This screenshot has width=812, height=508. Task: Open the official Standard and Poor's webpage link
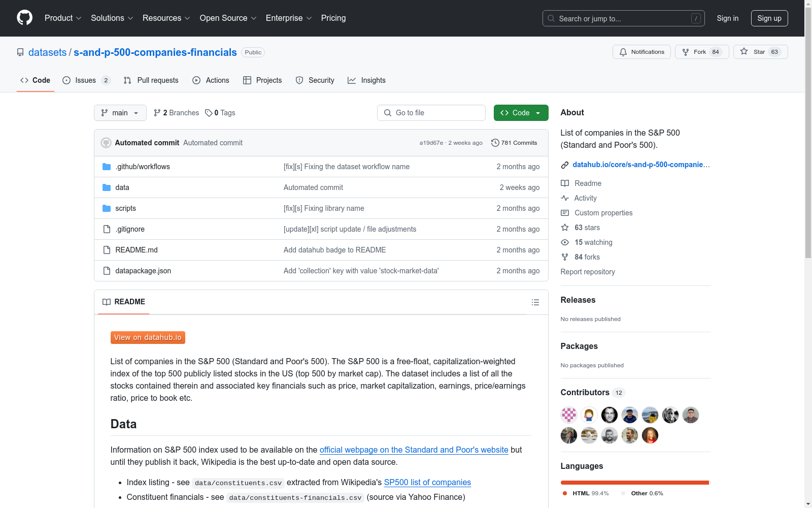click(x=414, y=450)
